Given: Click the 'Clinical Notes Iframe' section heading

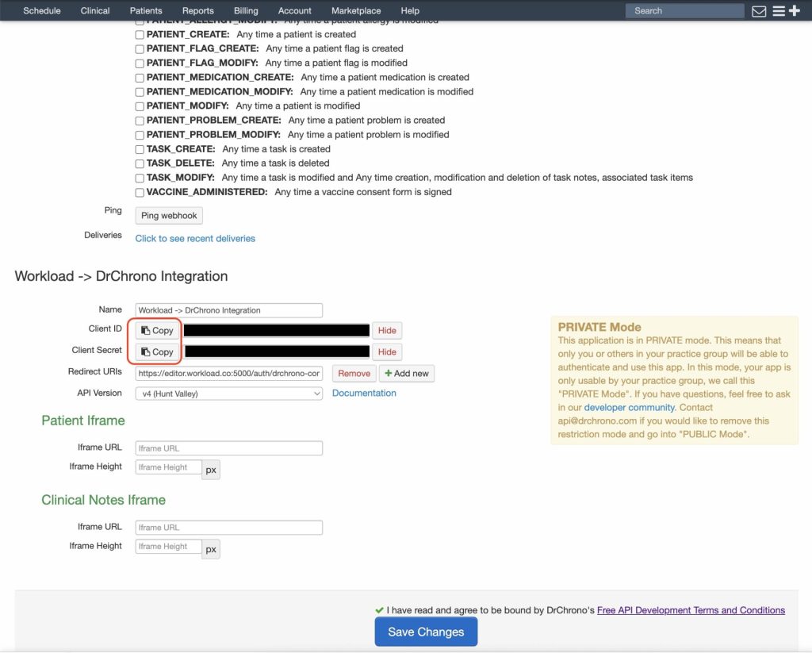Looking at the screenshot, I should coord(104,500).
